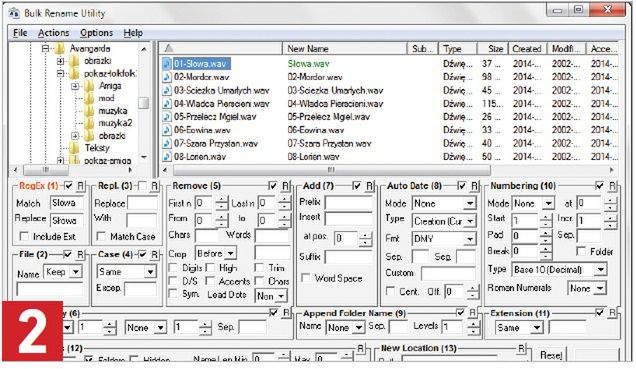
Task: Check the Word Space option
Action: [306, 278]
